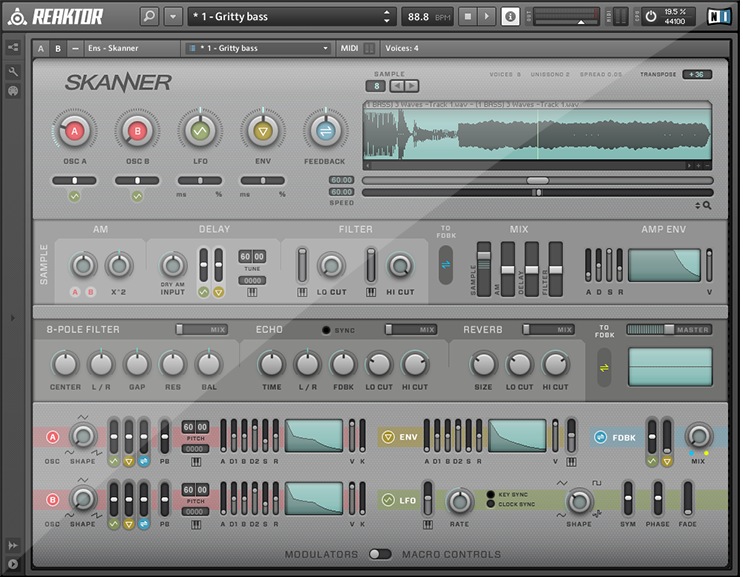The height and width of the screenshot is (577, 743).
Task: Click the waveform zoom magnifier icon
Action: (707, 206)
